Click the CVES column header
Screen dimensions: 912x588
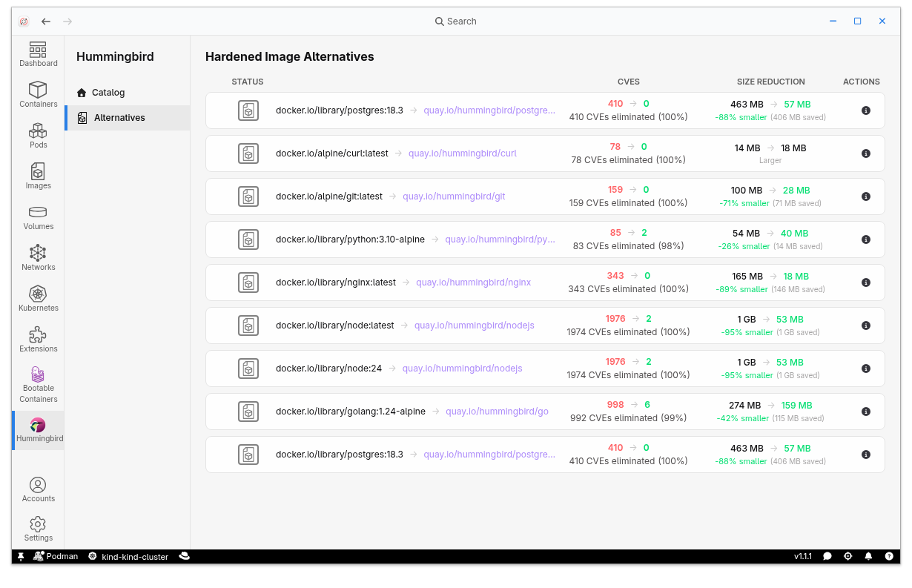(629, 82)
